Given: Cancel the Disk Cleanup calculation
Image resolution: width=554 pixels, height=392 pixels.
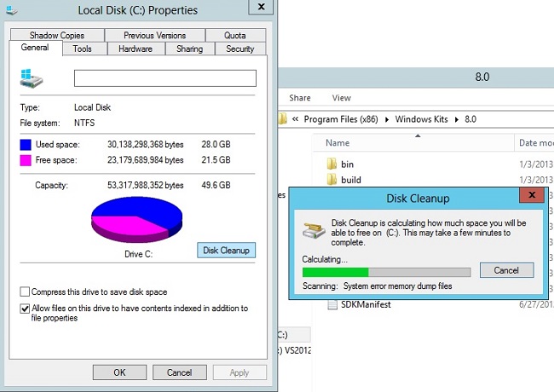Looking at the screenshot, I should tap(506, 270).
